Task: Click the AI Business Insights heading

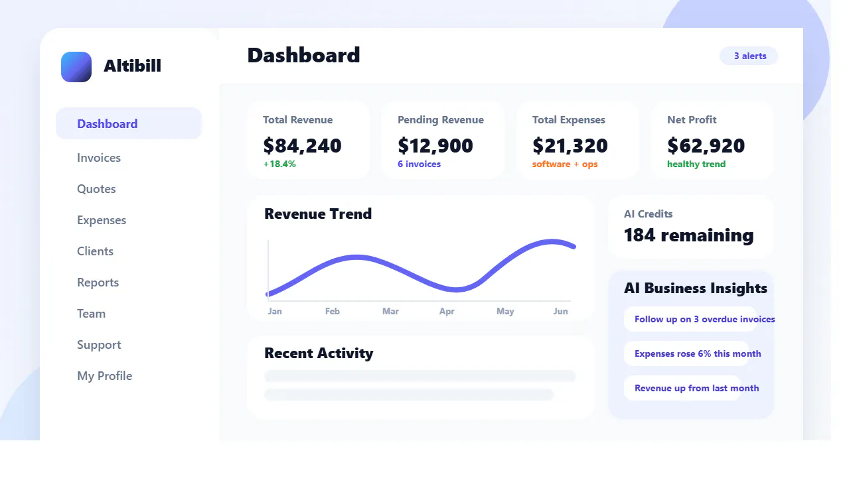Action: click(696, 288)
